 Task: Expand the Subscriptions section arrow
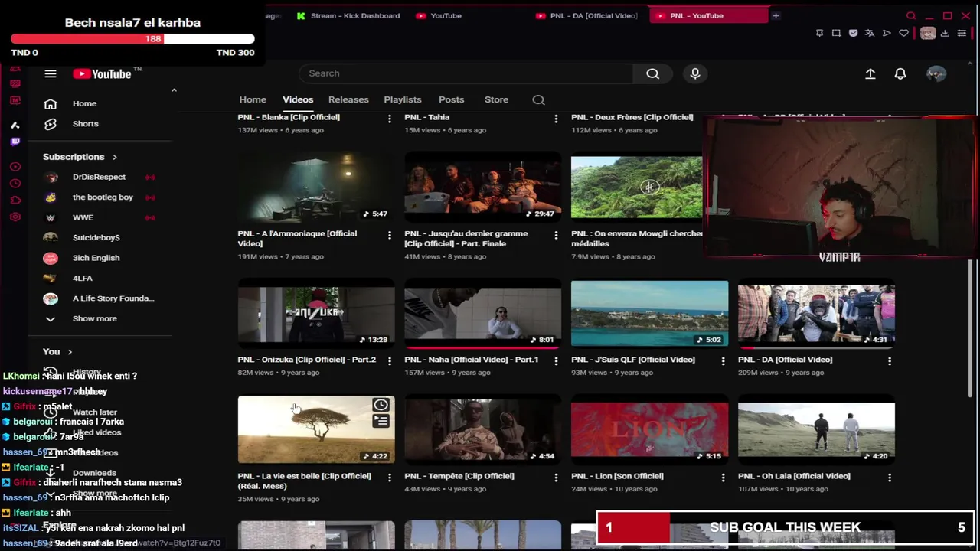click(115, 157)
